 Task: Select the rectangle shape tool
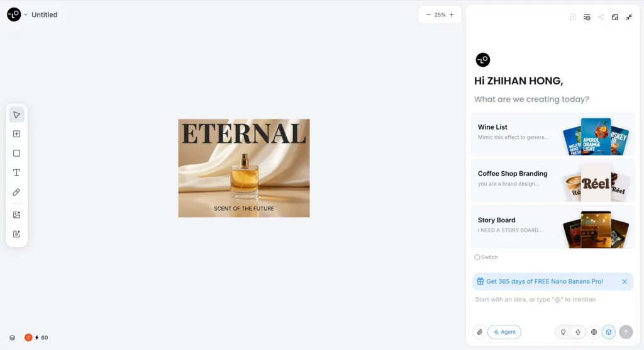tap(16, 153)
